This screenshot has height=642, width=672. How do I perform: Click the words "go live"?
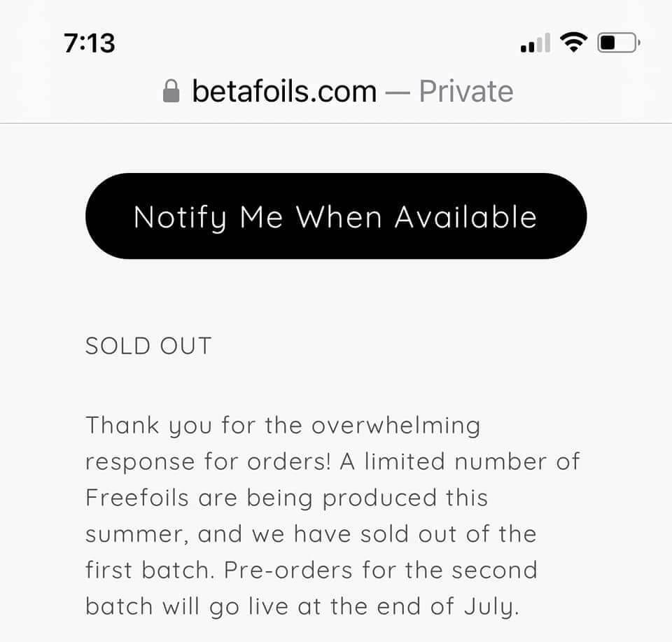click(248, 606)
